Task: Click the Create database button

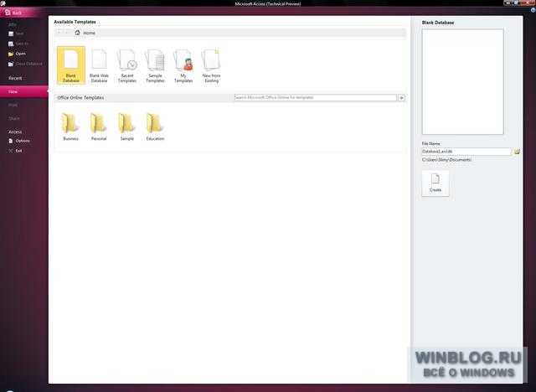Action: click(435, 183)
